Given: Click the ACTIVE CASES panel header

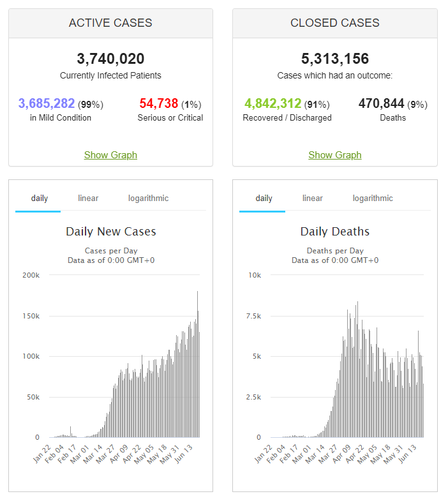Looking at the screenshot, I should click(110, 23).
